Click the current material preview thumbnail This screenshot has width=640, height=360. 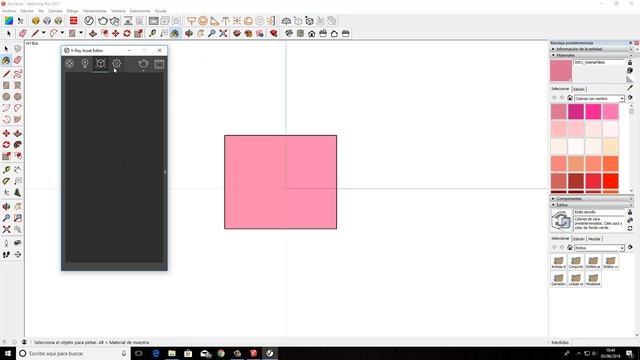click(561, 71)
